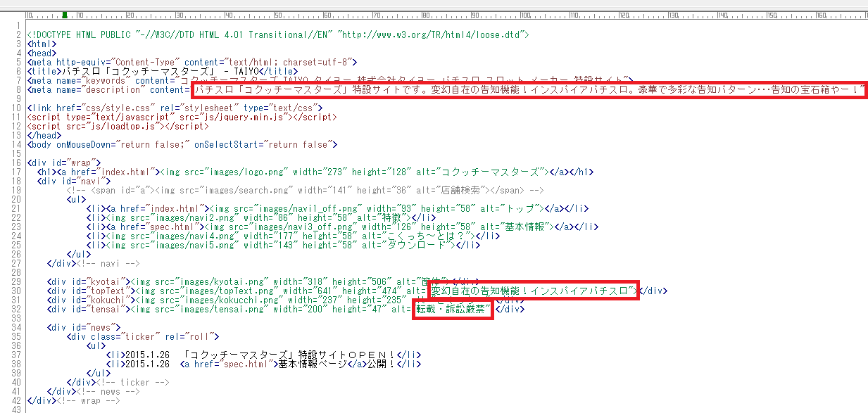This screenshot has height=413, width=868.
Task: Click the div id="wrap" opening tag
Action: click(x=63, y=163)
